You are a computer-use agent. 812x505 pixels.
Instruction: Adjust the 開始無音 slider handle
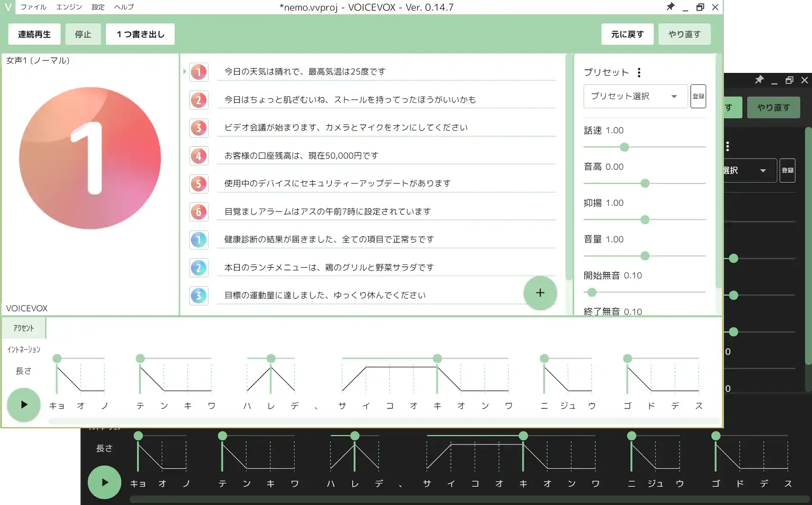point(591,292)
